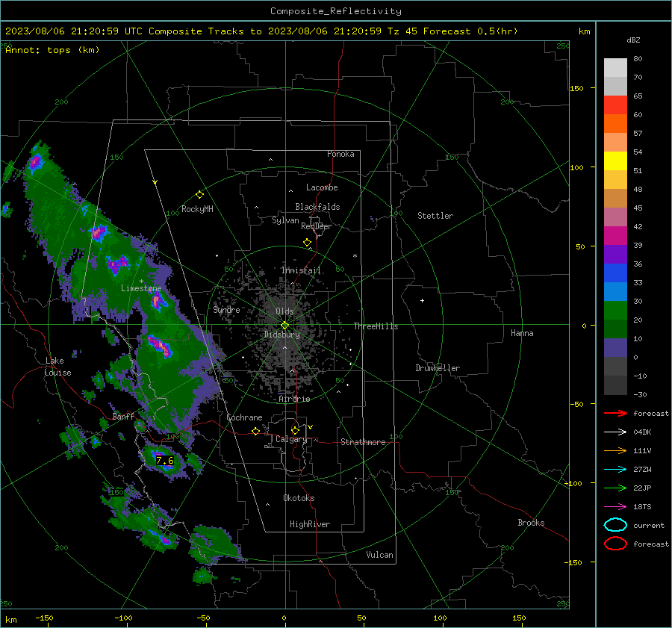Select the light grey 80 dBZ swatch
The height and width of the screenshot is (628, 672).
[x=615, y=68]
